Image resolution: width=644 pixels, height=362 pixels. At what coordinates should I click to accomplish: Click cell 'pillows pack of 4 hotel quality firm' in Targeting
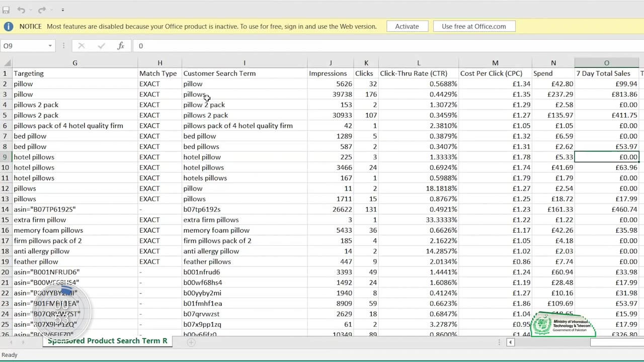(x=75, y=126)
